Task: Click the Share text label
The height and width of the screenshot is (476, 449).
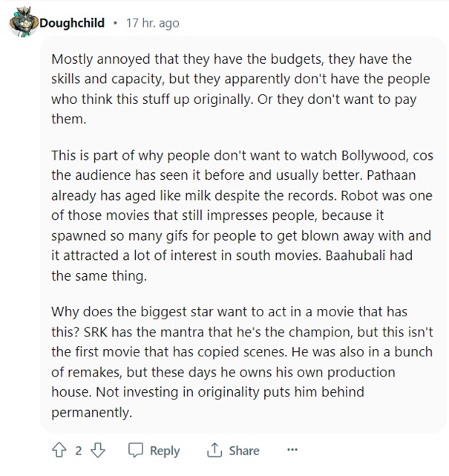Action: click(244, 451)
